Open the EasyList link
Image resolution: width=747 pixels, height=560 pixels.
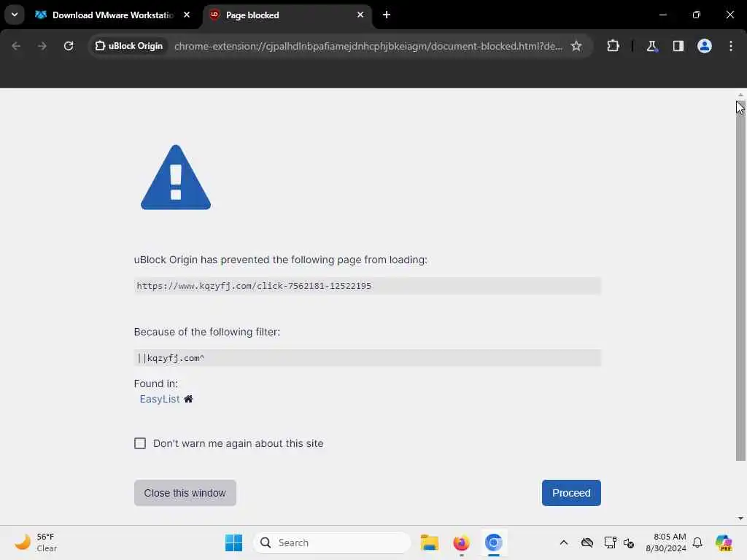(x=160, y=399)
